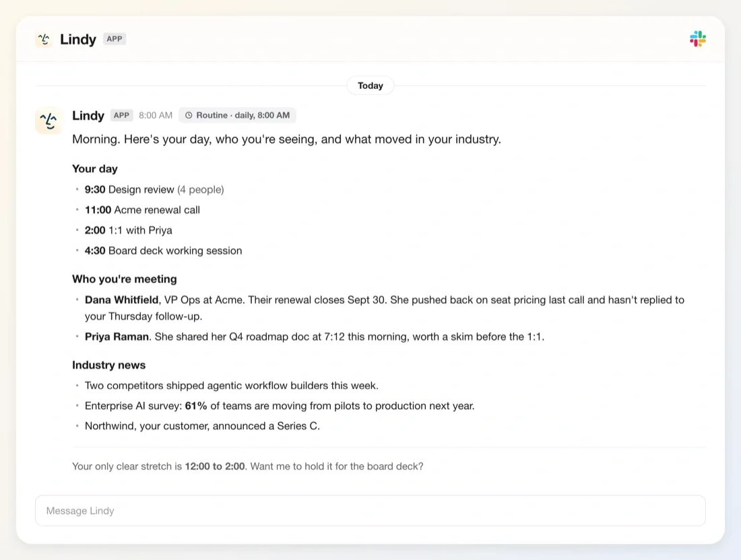Click the 'Your day' heading

click(x=95, y=168)
